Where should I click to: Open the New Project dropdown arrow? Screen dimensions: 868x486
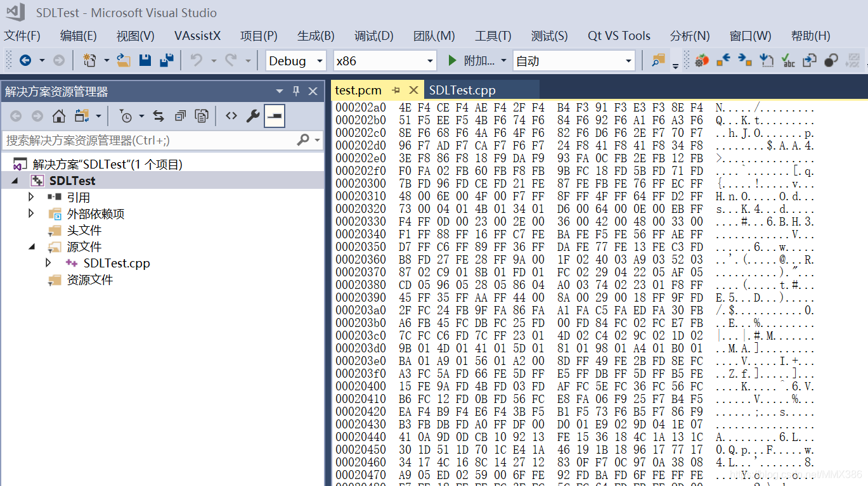107,61
